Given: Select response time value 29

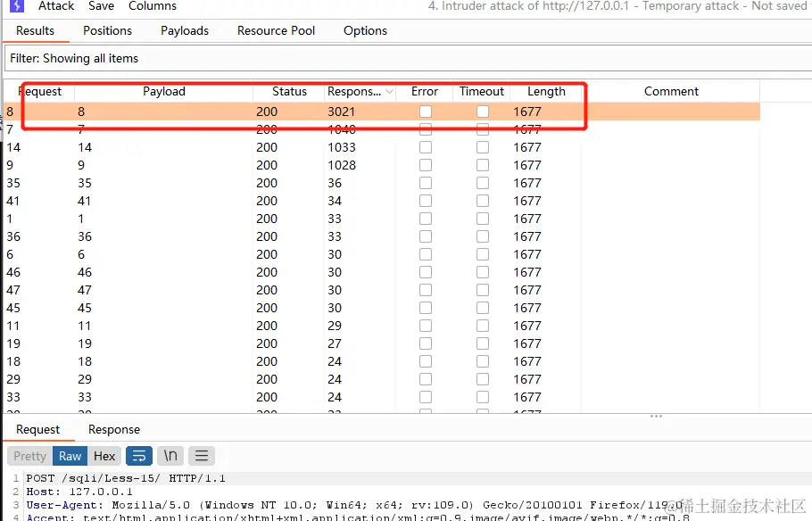Looking at the screenshot, I should 335,326.
